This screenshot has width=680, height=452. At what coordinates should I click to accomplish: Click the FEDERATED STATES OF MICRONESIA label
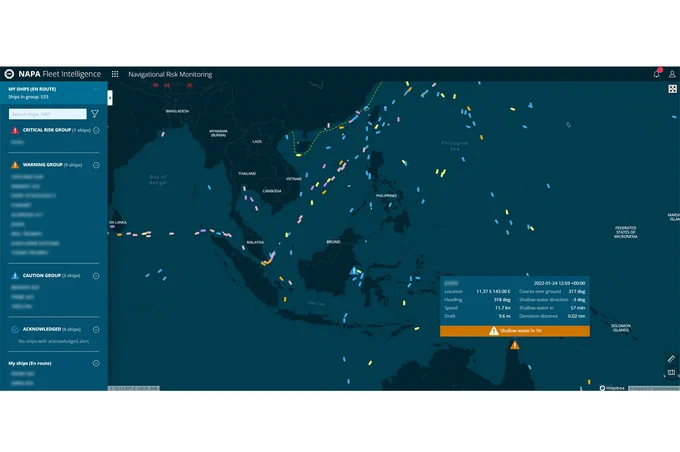tap(625, 232)
